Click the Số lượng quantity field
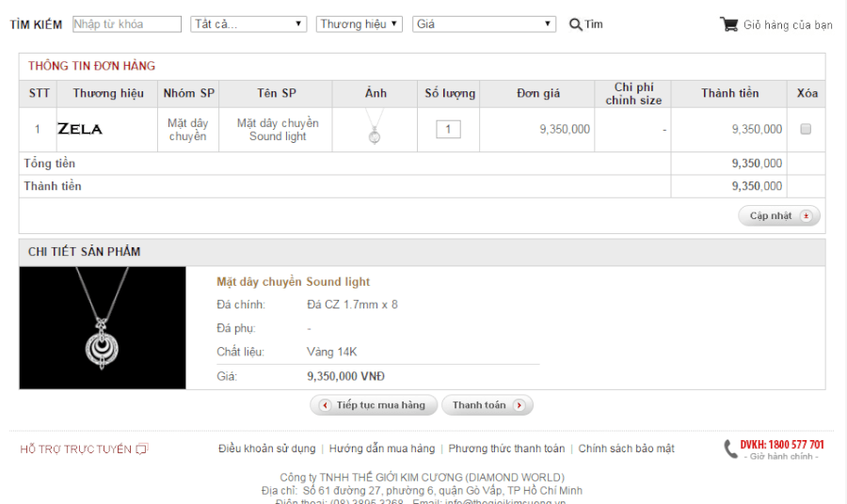This screenshot has height=504, width=847. pyautogui.click(x=448, y=130)
